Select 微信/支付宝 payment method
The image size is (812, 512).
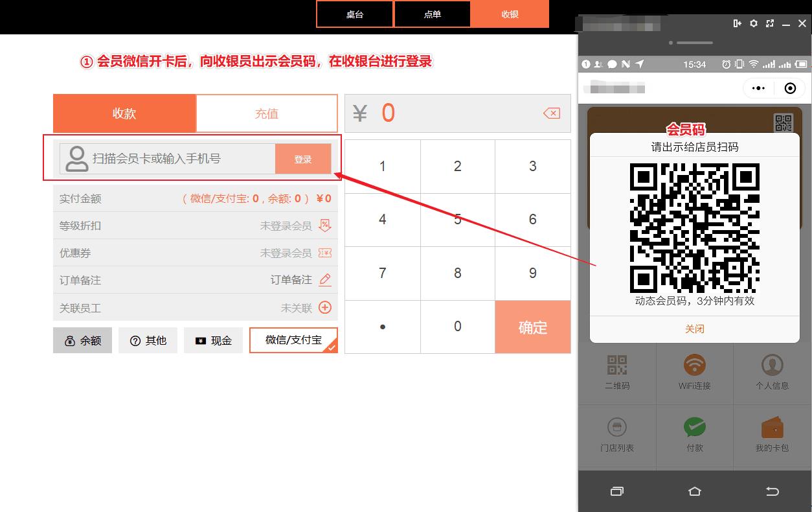[293, 340]
